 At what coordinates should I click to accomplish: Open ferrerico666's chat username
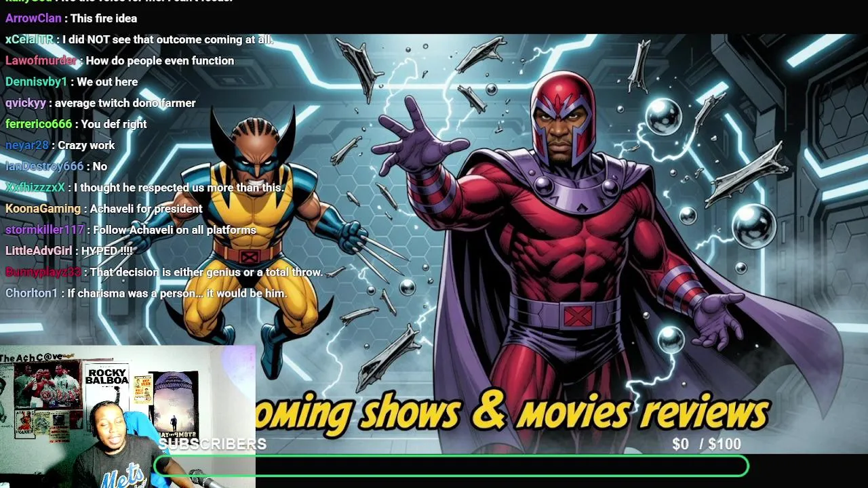(39, 124)
